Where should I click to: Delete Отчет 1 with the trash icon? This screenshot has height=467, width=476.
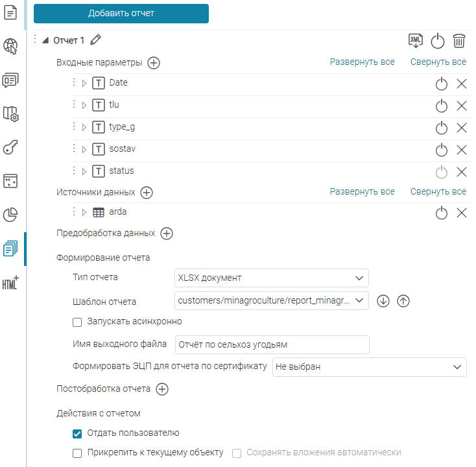(x=459, y=41)
